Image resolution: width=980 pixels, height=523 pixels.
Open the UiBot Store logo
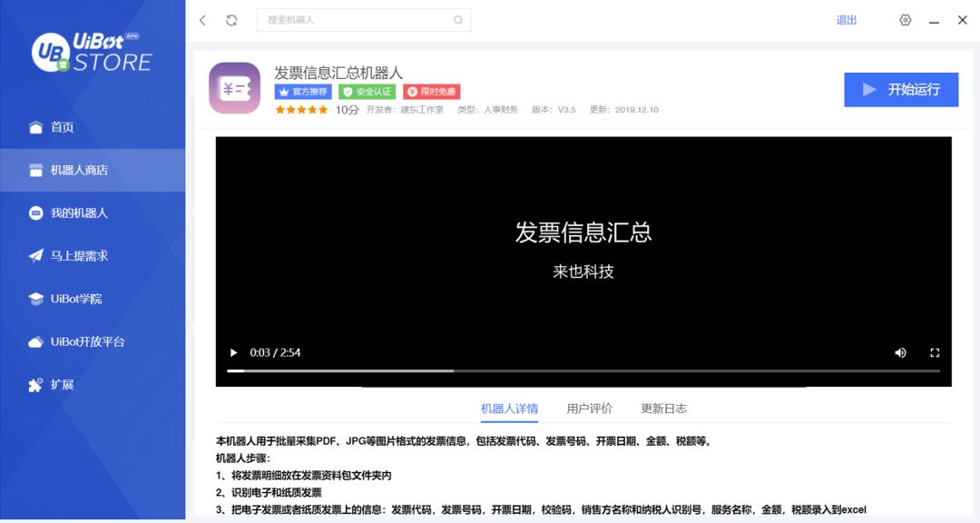click(92, 52)
